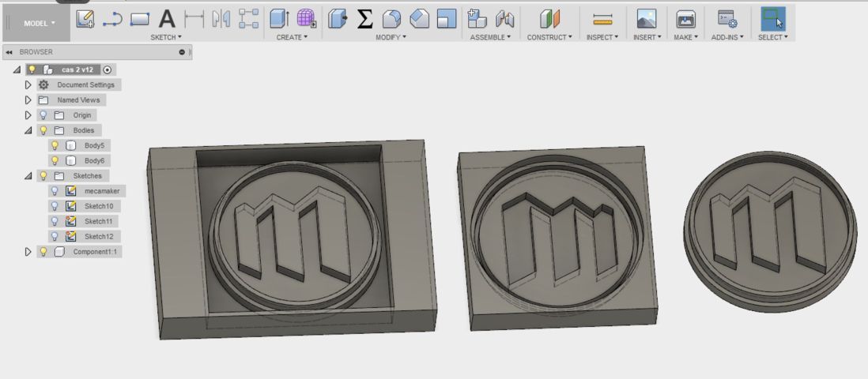Open the SELECT menu
The width and height of the screenshot is (868, 379).
click(x=773, y=37)
